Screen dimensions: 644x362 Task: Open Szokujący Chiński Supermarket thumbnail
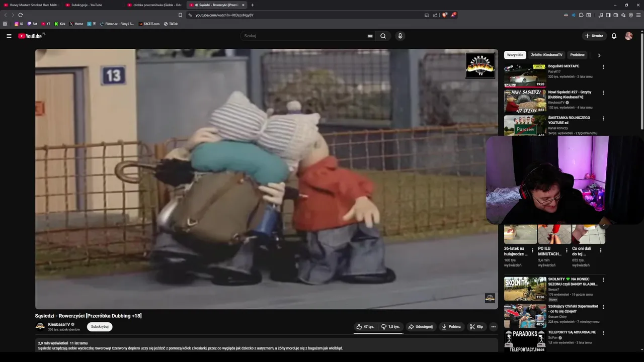tap(525, 316)
